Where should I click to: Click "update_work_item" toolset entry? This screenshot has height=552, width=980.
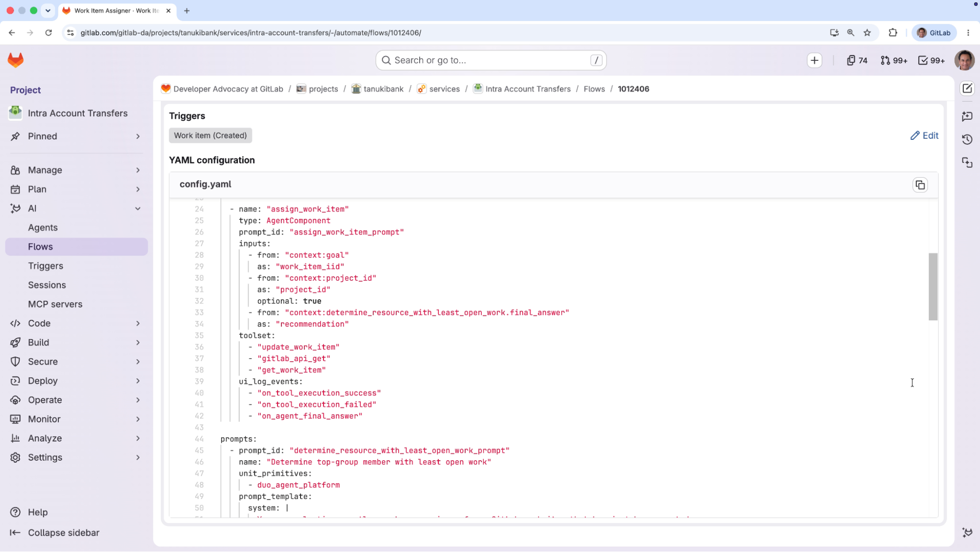pos(298,347)
